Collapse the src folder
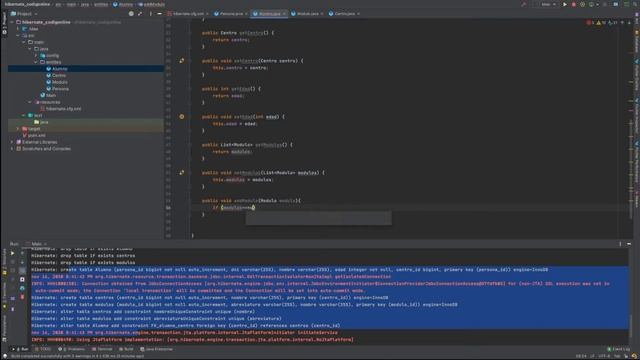Viewport: 640px width, 360px height. [x=18, y=36]
